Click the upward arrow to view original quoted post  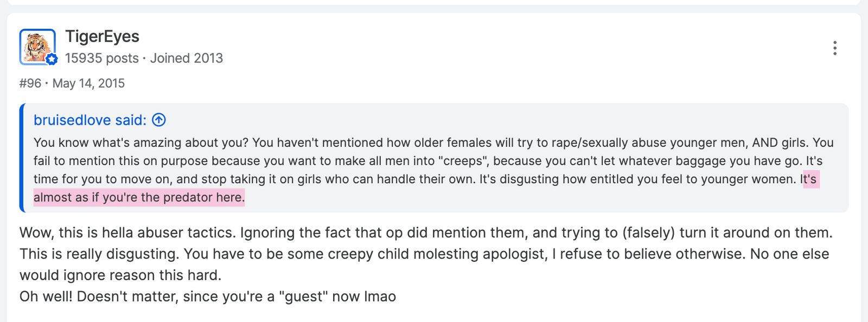pyautogui.click(x=159, y=120)
